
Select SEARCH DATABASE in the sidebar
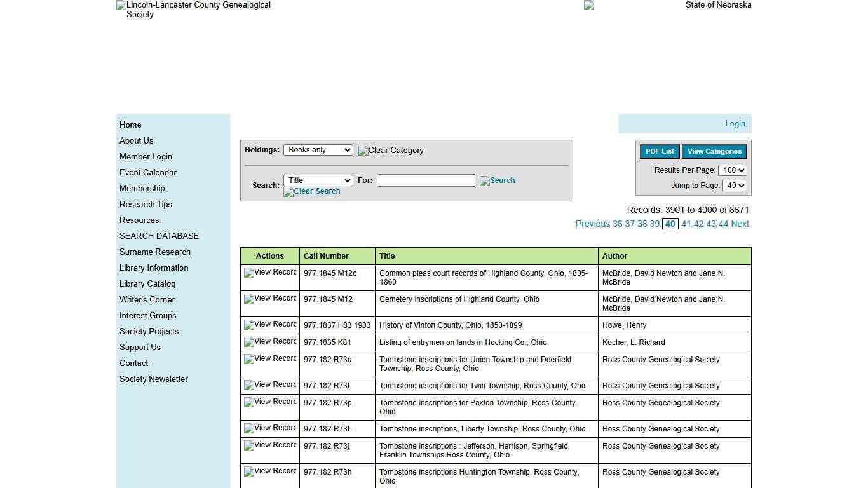tap(159, 236)
